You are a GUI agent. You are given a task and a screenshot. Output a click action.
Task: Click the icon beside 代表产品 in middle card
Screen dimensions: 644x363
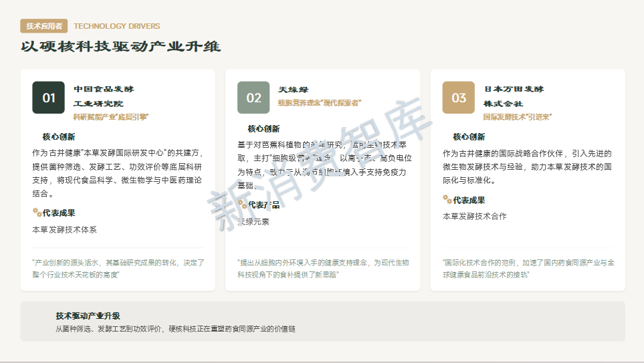tap(242, 204)
